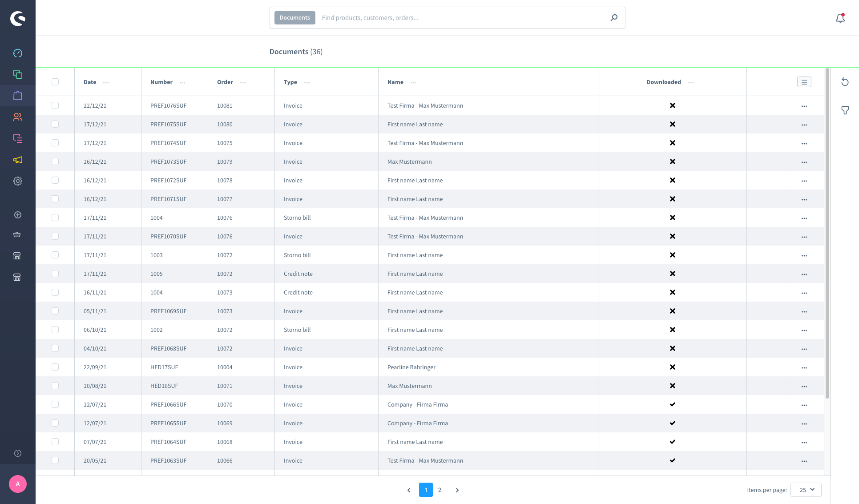Open the Settings gear icon
859x504 pixels.
tap(18, 181)
